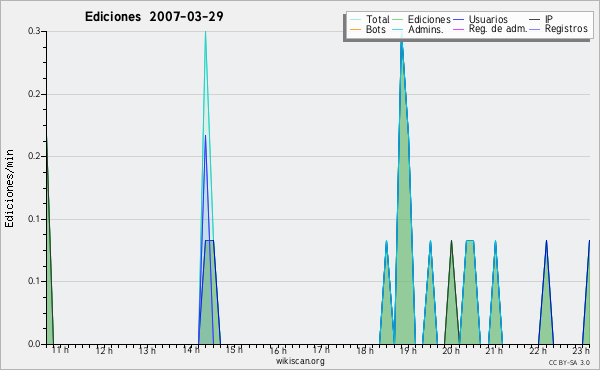600x370 pixels.
Task: Click the orange Bots line swatch
Action: coord(355,29)
